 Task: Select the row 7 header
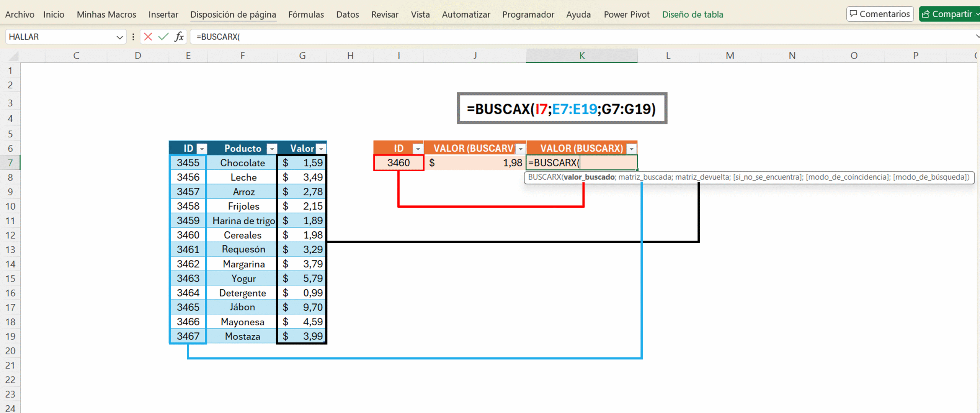tap(10, 163)
